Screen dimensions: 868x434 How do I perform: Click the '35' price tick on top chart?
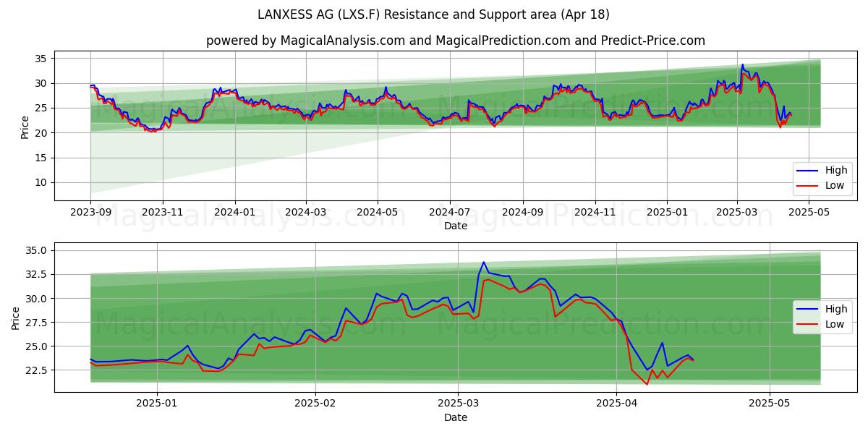pyautogui.click(x=41, y=59)
